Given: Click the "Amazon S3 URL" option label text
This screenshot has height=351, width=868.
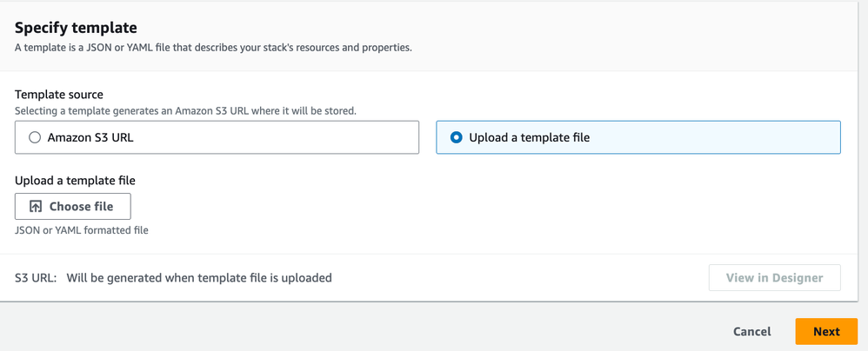Looking at the screenshot, I should pyautogui.click(x=90, y=137).
